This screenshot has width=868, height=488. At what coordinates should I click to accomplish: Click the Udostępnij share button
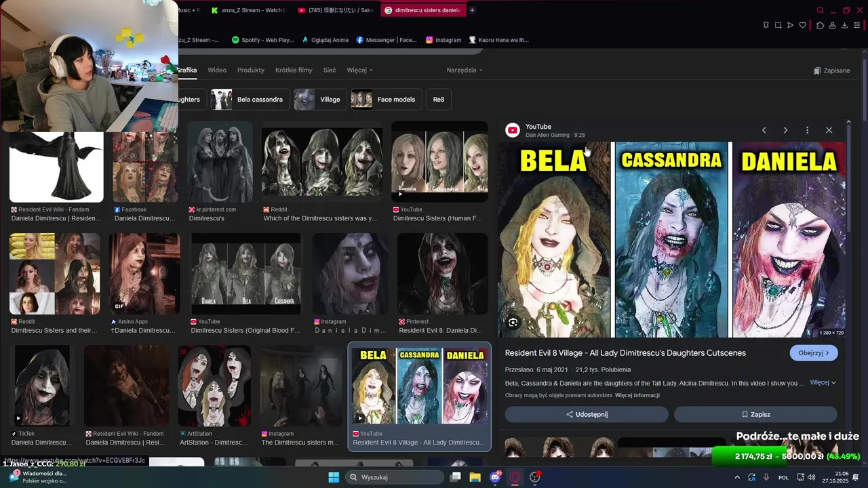(587, 414)
